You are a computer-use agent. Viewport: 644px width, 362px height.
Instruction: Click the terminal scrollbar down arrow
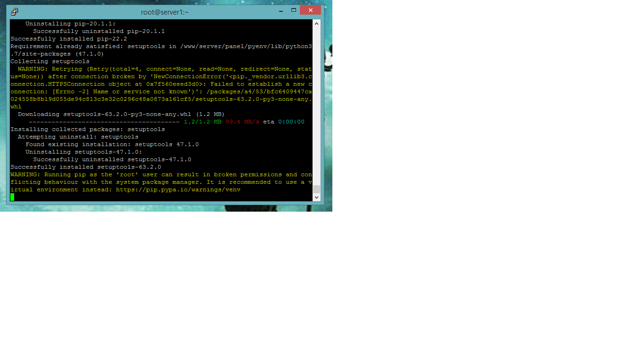316,197
